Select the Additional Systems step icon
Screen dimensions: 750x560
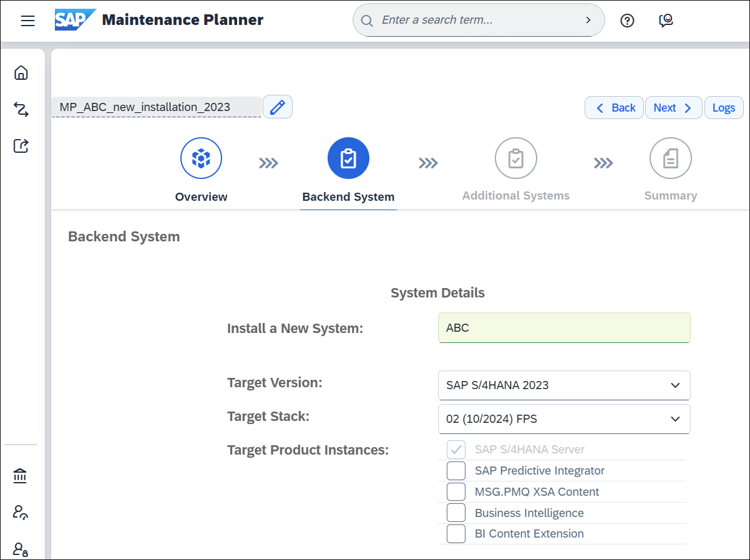[x=516, y=158]
